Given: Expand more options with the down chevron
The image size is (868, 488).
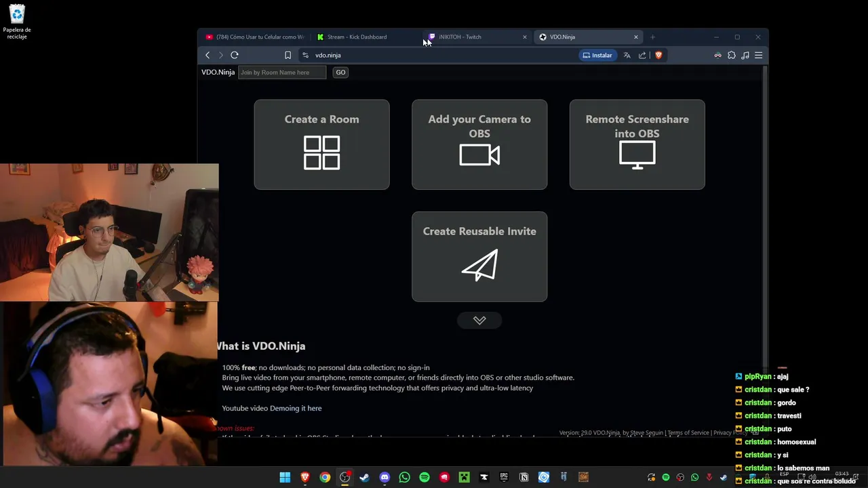Looking at the screenshot, I should point(479,320).
